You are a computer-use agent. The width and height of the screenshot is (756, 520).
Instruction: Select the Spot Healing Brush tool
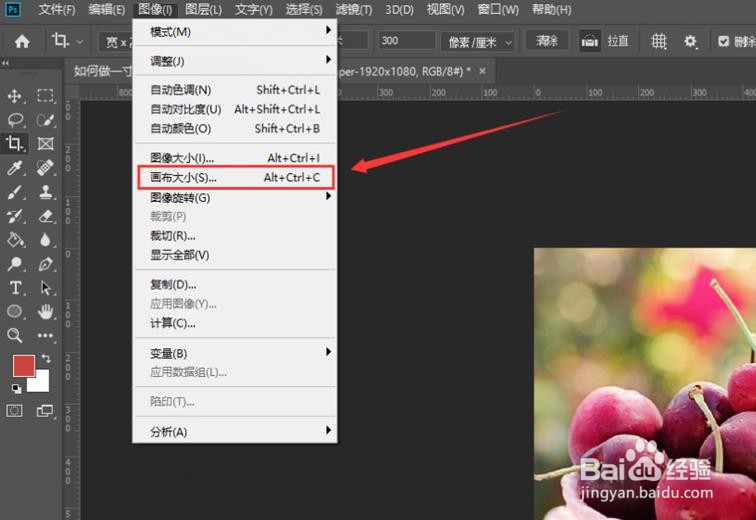[45, 168]
